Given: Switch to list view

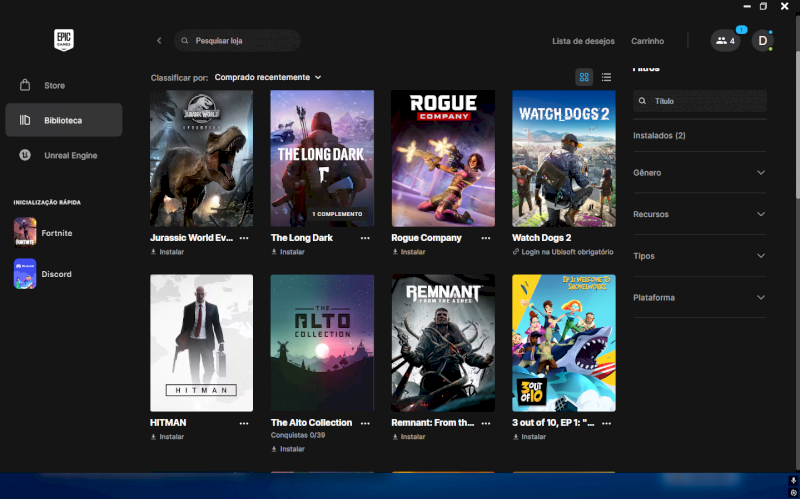Looking at the screenshot, I should click(x=606, y=77).
